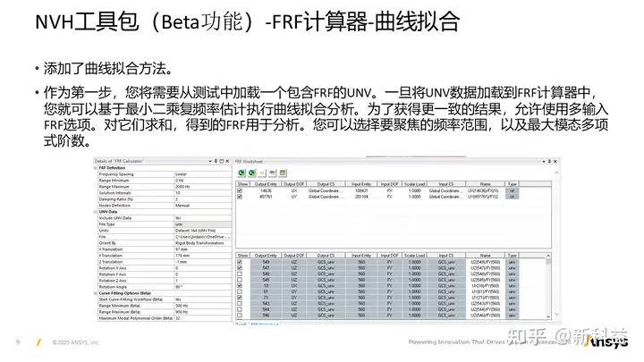Select input entity cell 201104
The height and width of the screenshot is (362, 644).
pyautogui.click(x=361, y=197)
